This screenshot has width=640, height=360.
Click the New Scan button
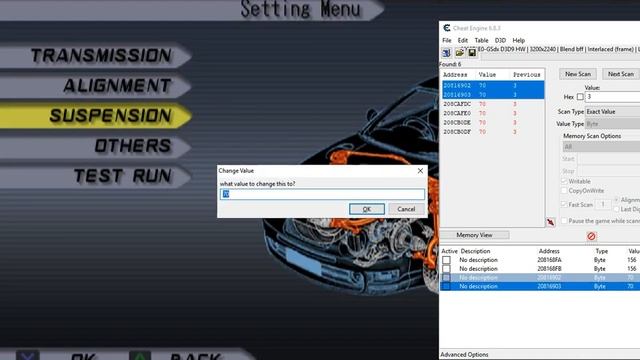[578, 74]
